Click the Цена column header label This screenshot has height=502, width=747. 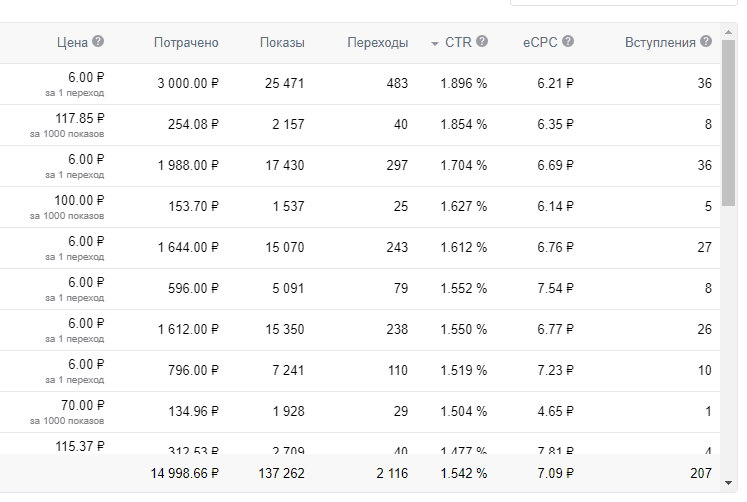[x=71, y=43]
